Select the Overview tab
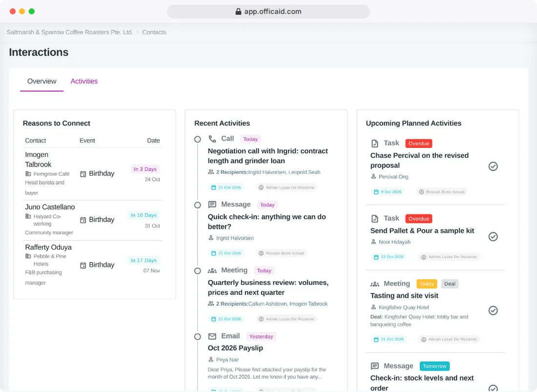The image size is (537, 392). point(42,82)
